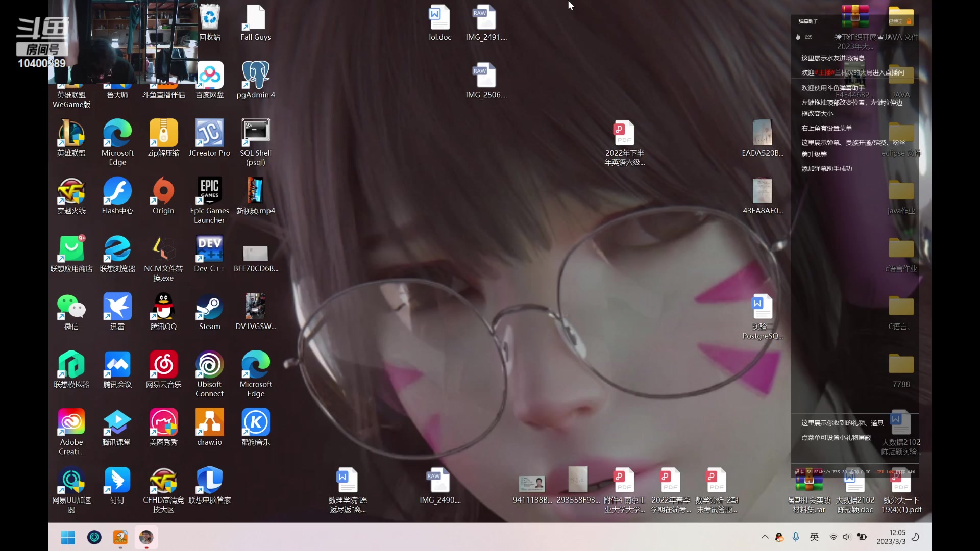Viewport: 980px width, 551px height.
Task: Select the EADA520B image file
Action: [763, 138]
